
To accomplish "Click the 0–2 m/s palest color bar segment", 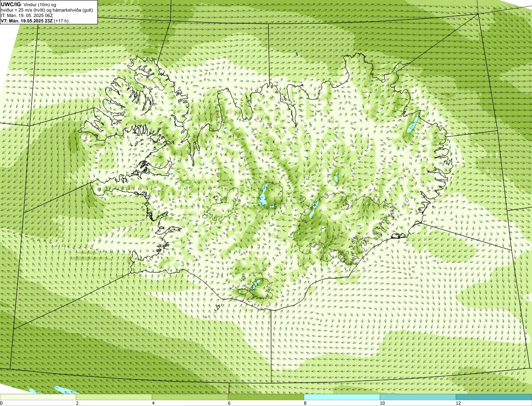I will [x=38, y=397].
